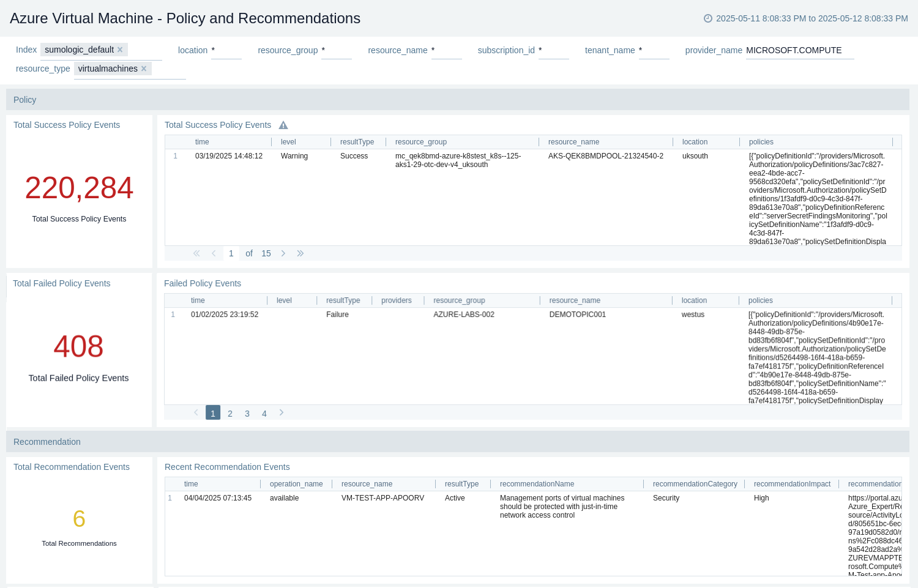Collapse the Policy section header
This screenshot has height=588, width=918.
coord(458,100)
